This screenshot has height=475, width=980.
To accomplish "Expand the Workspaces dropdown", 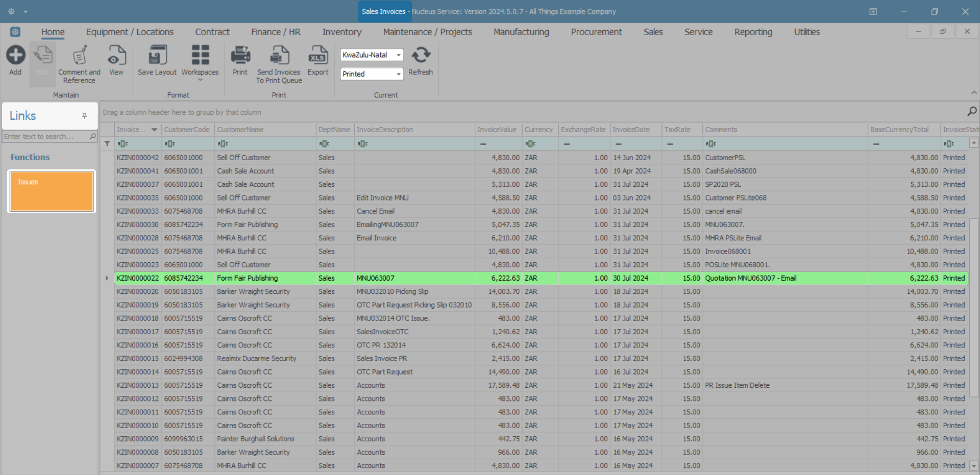I will coord(200,80).
